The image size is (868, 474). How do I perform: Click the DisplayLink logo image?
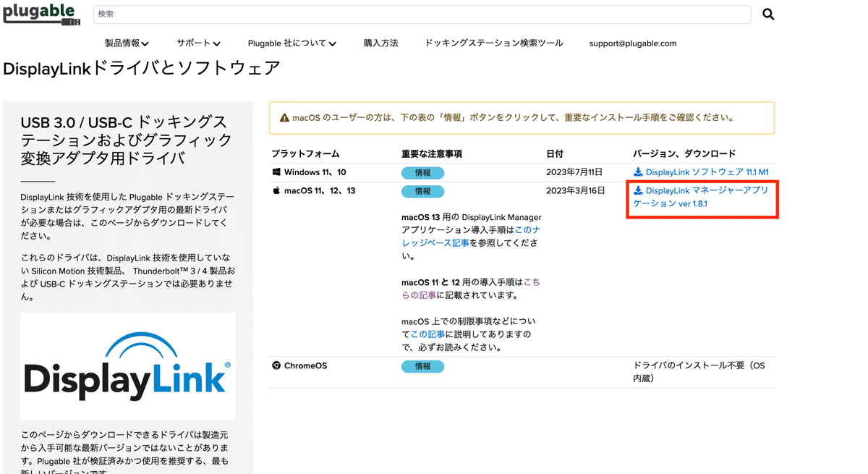click(128, 366)
